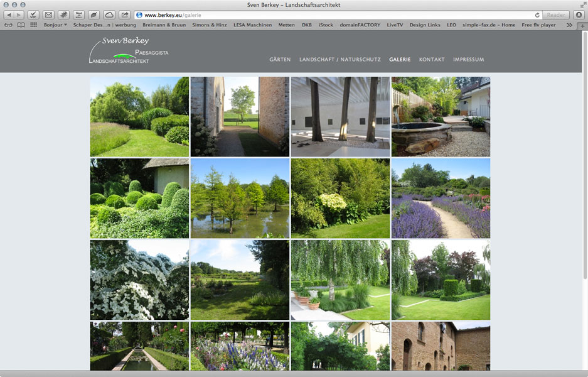588x377 pixels.
Task: Open the curved lawn and hedges photo
Action: [x=139, y=117]
